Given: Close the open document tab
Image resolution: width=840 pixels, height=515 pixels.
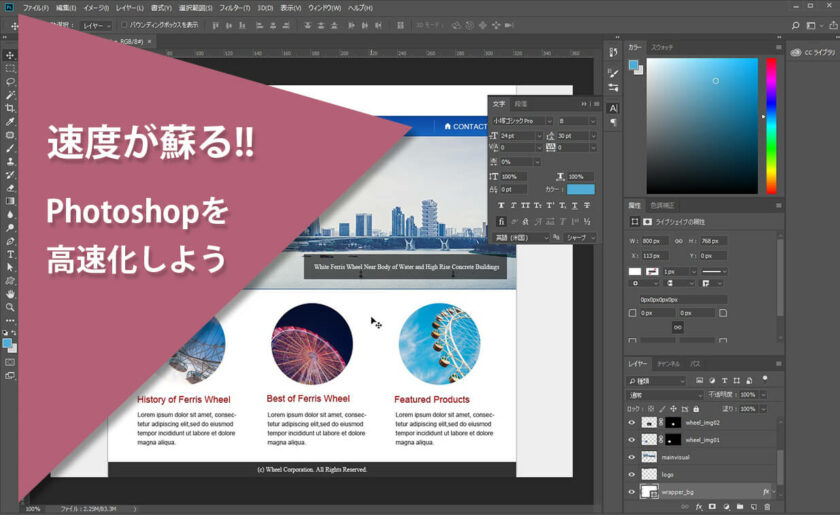Looking at the screenshot, I should (149, 41).
